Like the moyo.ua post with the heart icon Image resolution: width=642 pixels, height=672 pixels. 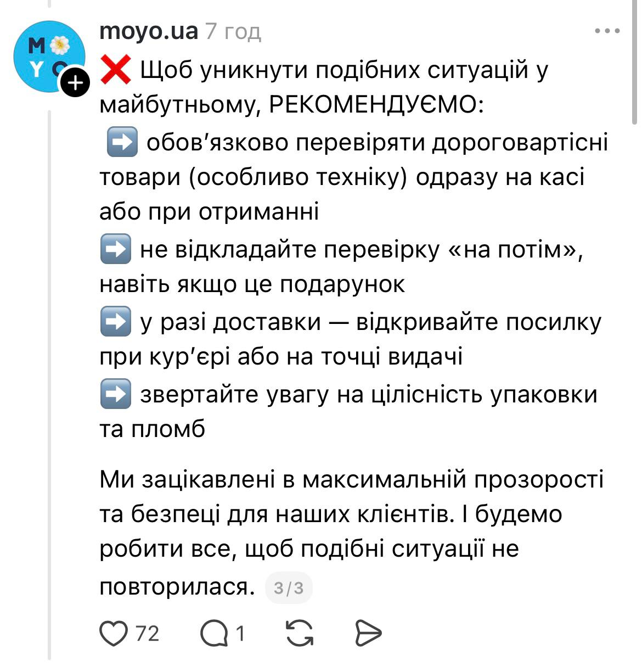pos(113,634)
